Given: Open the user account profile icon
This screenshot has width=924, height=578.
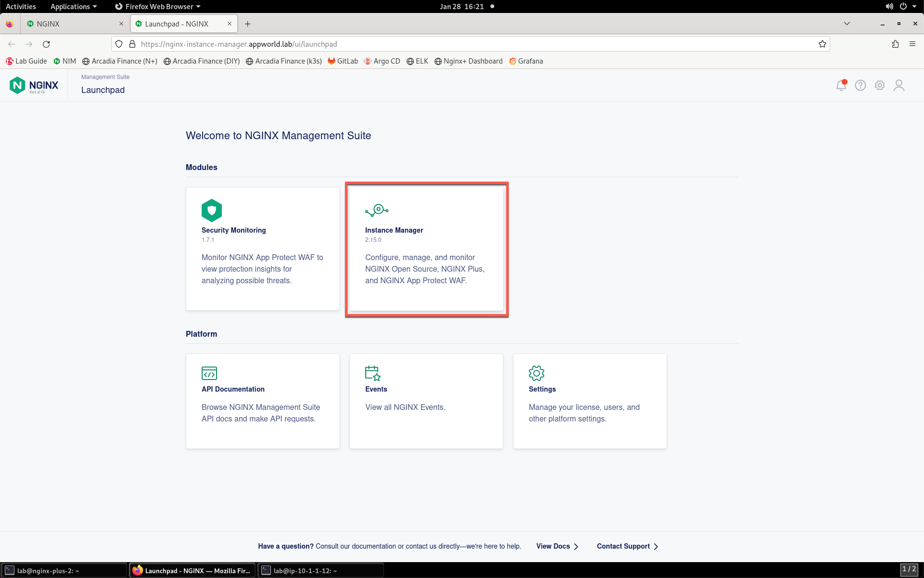Looking at the screenshot, I should click(899, 85).
